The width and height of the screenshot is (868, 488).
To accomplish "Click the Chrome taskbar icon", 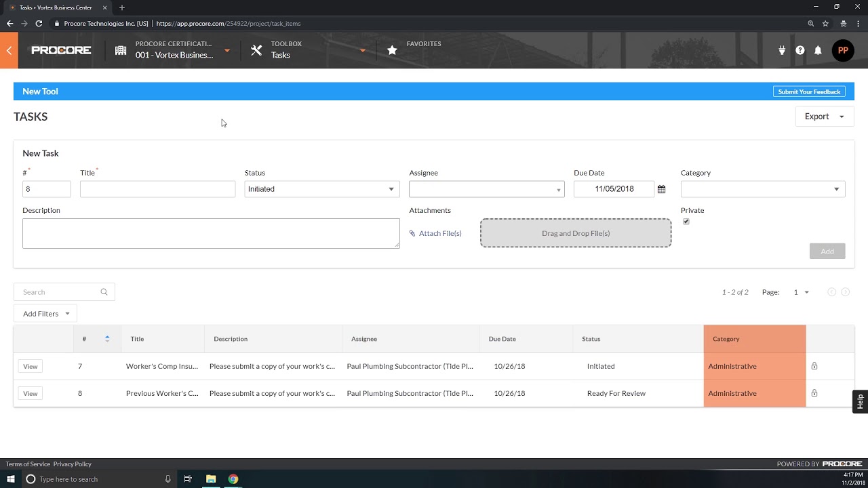I will click(x=233, y=479).
